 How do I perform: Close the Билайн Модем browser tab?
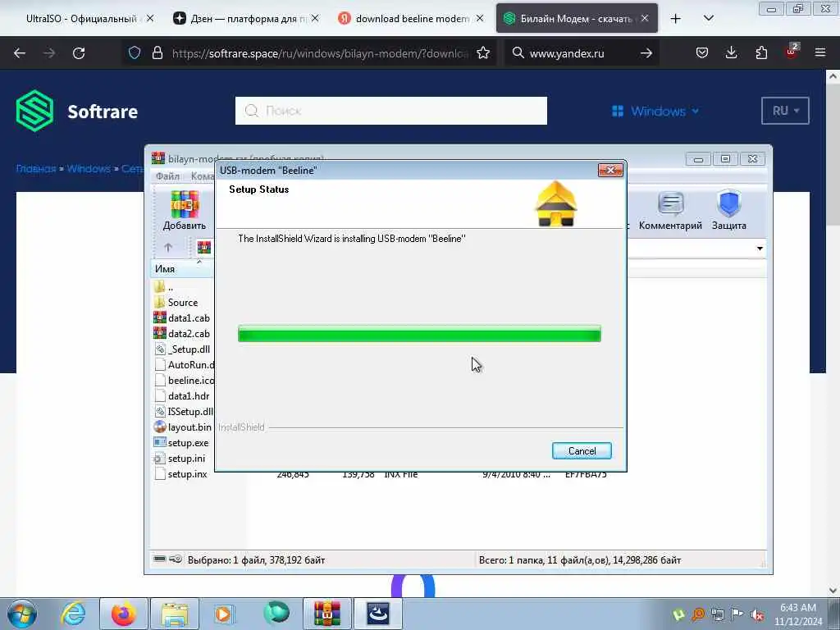(x=645, y=19)
